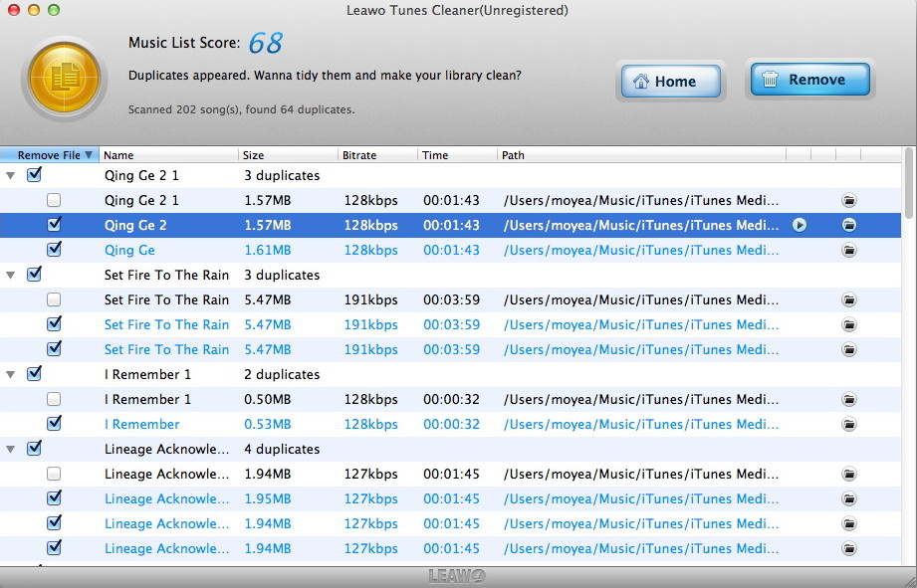Screen dimensions: 917x588
Task: Open folder icon for Qing Ge 1.61MB row
Action: point(849,250)
